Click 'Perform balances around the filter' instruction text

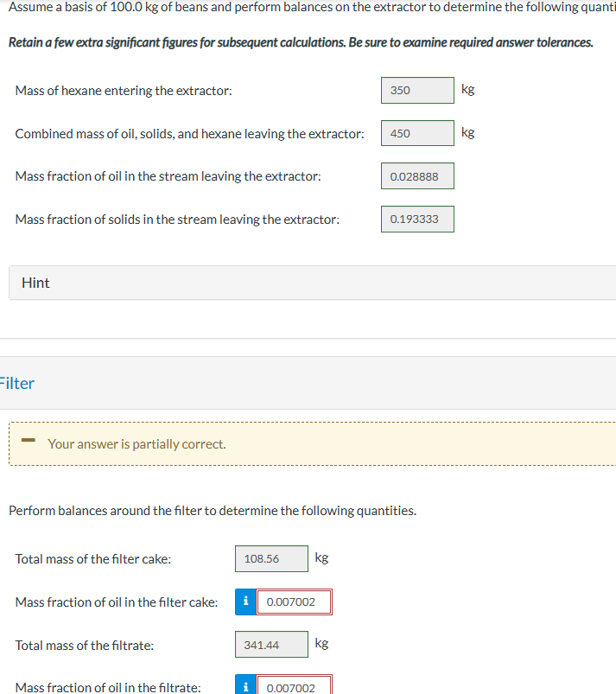213,511
